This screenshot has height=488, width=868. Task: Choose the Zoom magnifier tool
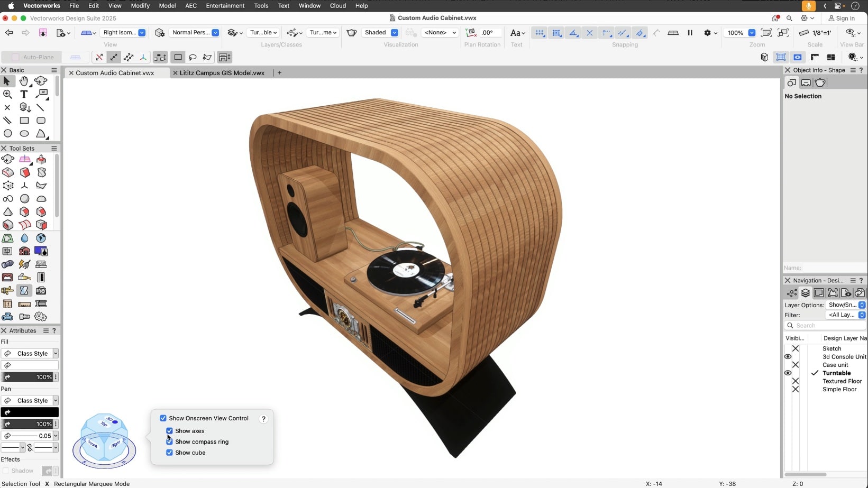tap(7, 94)
